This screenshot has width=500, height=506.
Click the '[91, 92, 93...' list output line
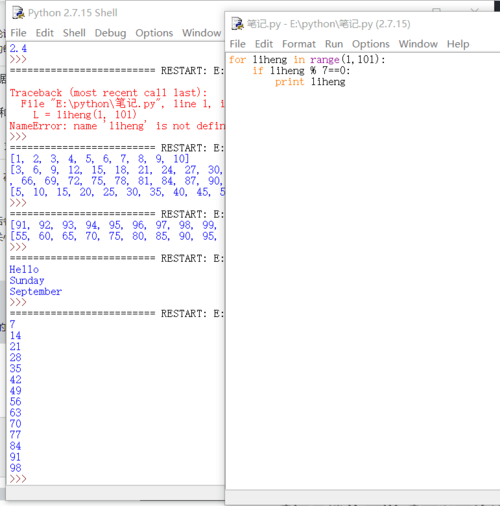[113, 225]
